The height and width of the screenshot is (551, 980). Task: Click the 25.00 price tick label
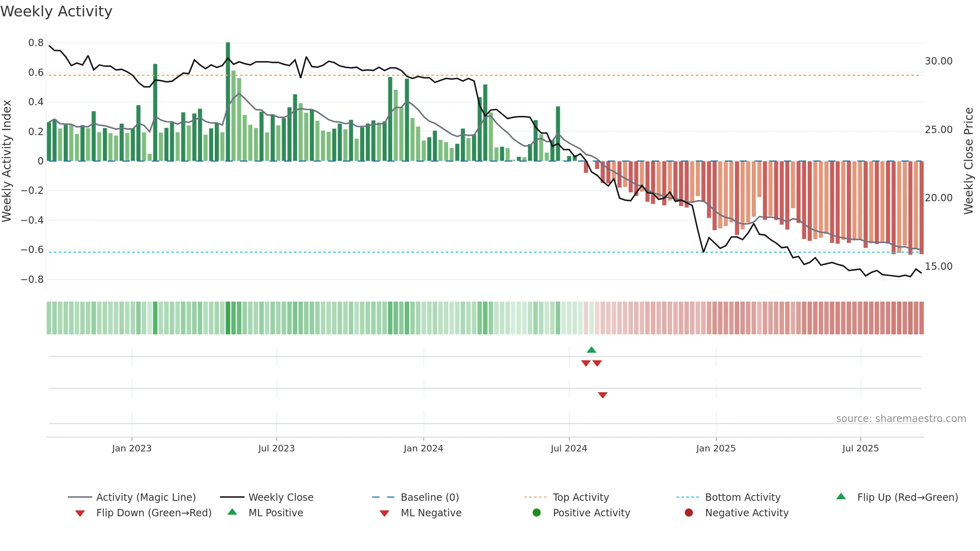coord(938,130)
